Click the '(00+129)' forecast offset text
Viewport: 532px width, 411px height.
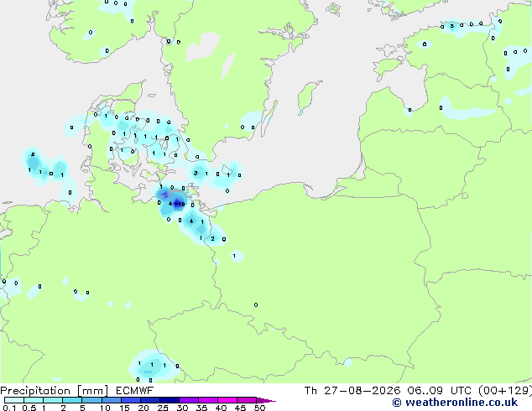click(505, 391)
